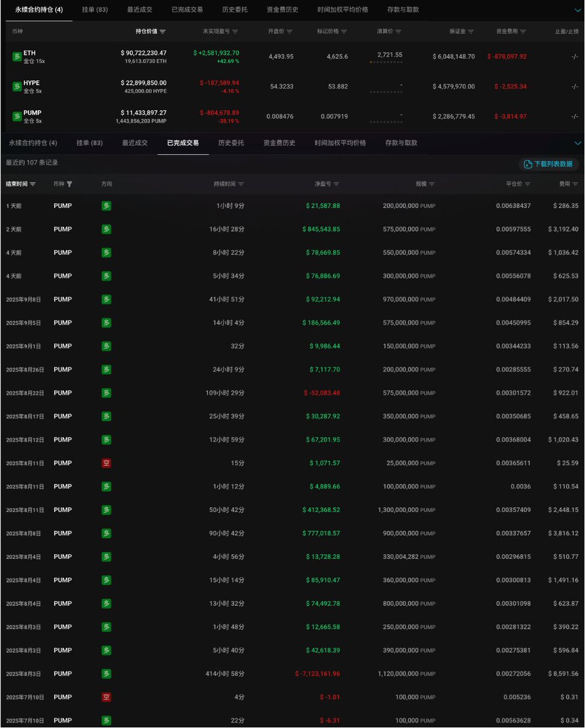Viewport: 585px width, 728px height.
Task: Sort positions by 未实现盈亏 column icon
Action: pos(235,31)
